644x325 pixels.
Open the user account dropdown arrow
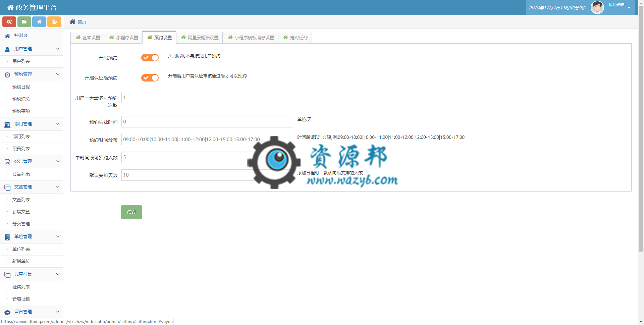[629, 8]
